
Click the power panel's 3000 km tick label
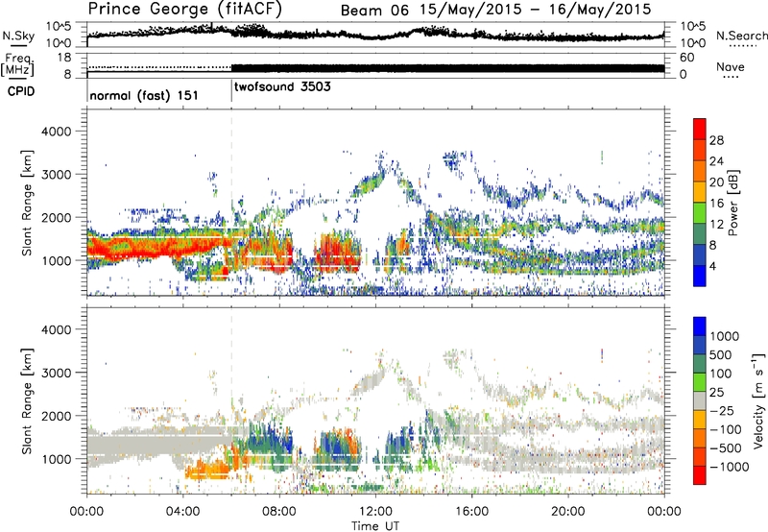(x=56, y=175)
